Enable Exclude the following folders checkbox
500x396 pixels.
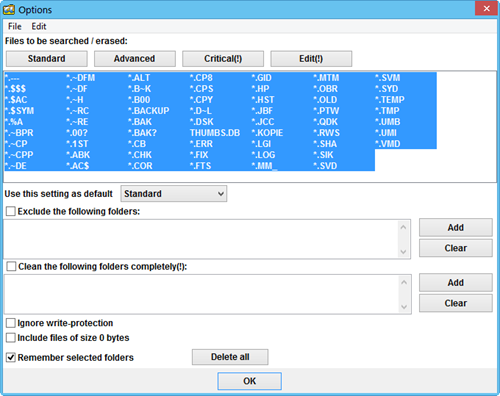(11, 211)
